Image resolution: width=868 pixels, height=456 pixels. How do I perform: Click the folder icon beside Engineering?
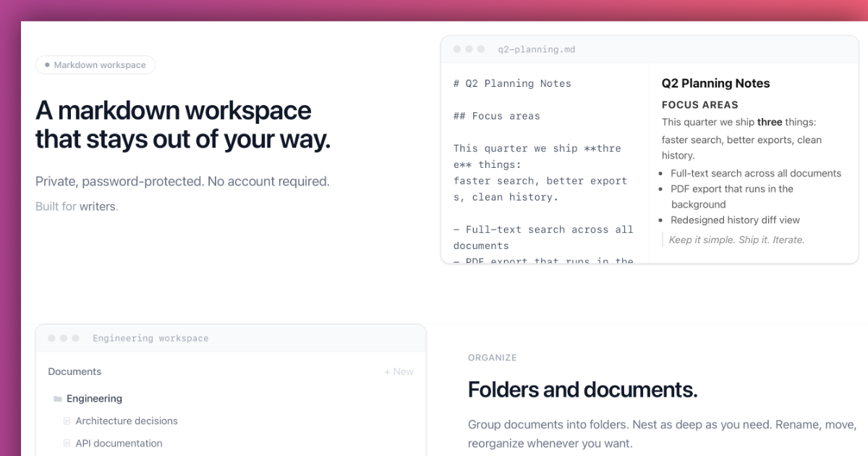click(58, 399)
